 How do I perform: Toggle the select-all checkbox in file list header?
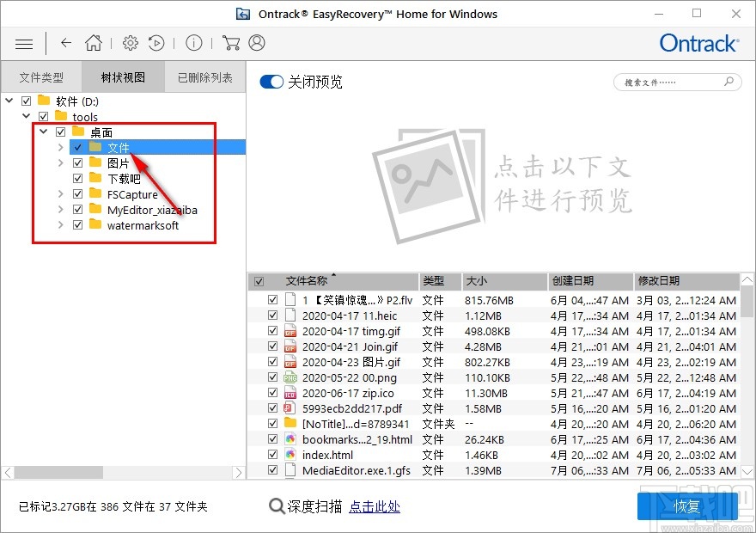click(259, 281)
